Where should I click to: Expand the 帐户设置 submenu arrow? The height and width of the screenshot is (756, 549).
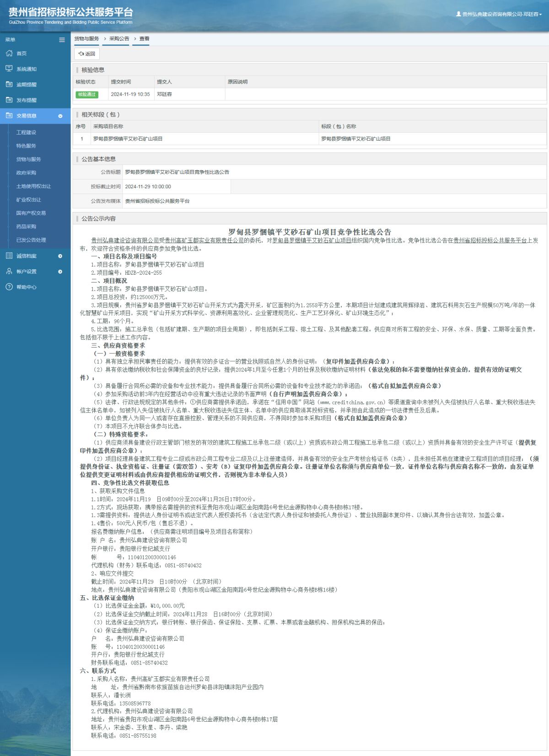pos(60,272)
